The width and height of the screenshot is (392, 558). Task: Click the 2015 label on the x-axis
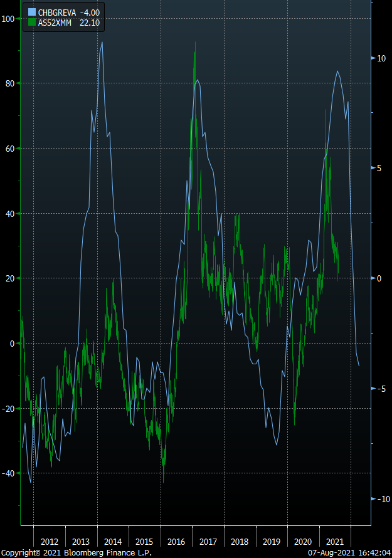click(x=144, y=542)
